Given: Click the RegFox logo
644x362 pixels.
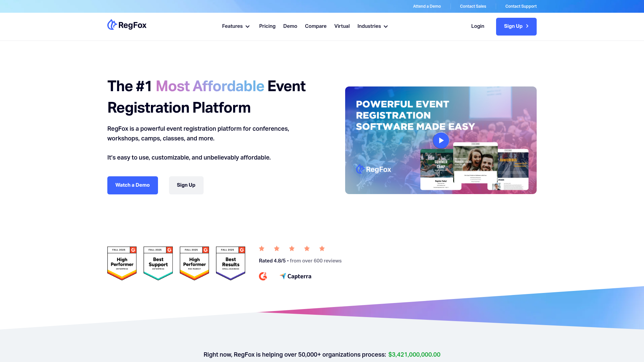Looking at the screenshot, I should [126, 25].
